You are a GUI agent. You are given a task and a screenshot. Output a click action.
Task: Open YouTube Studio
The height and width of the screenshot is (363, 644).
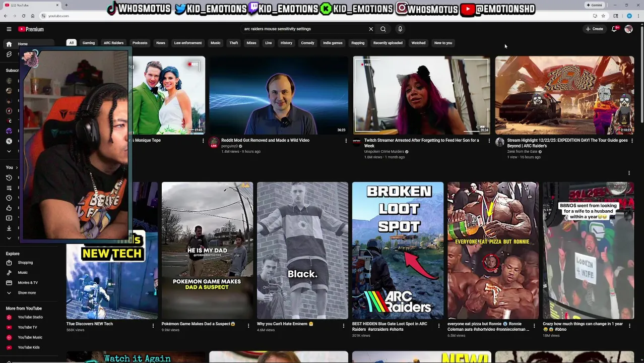click(x=30, y=317)
